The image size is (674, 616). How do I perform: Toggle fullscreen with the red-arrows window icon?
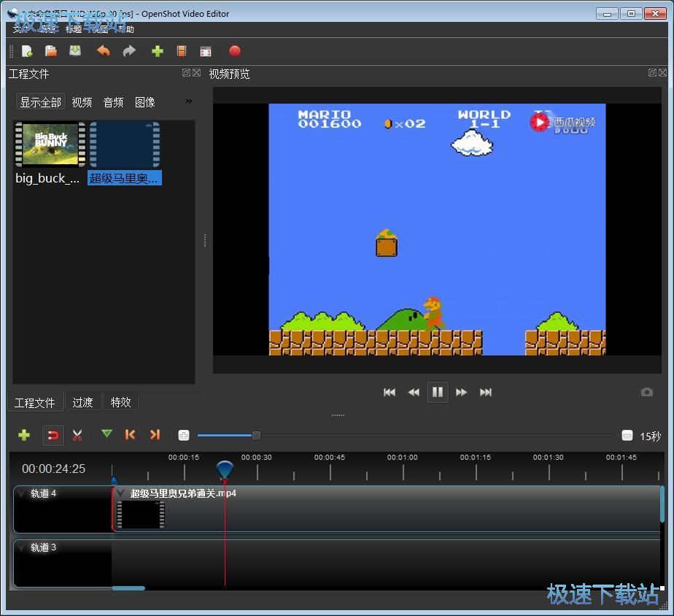click(x=206, y=52)
